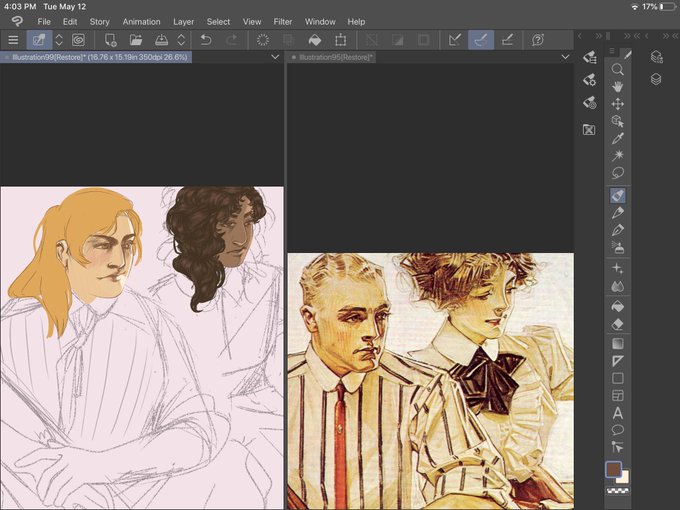Select the cream sub color swatch
Viewport: 680px width, 510px height.
624,478
